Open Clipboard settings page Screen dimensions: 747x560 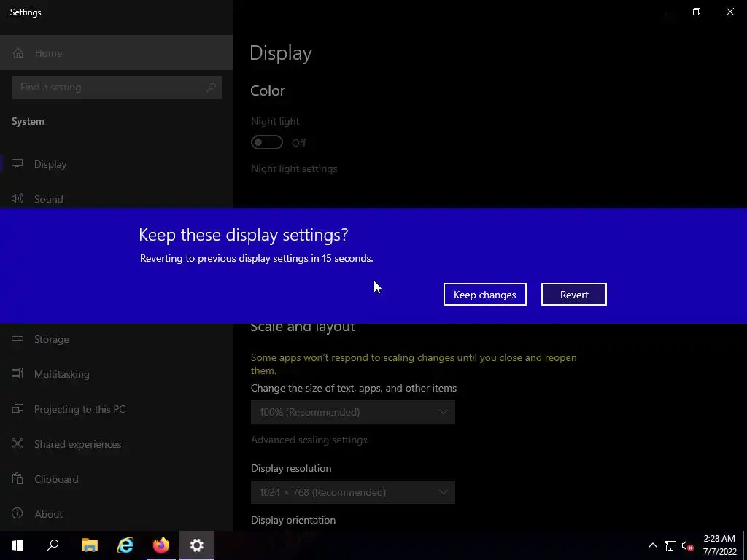pyautogui.click(x=117, y=479)
